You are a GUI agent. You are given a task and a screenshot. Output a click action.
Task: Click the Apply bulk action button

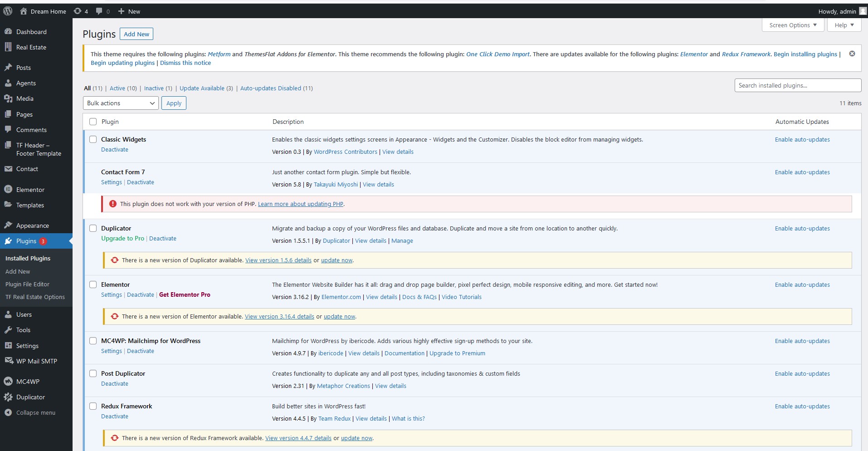point(174,103)
